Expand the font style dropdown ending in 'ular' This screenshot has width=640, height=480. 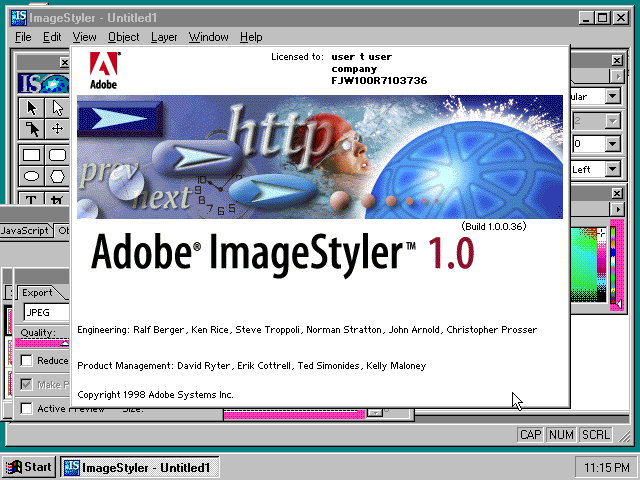coord(612,96)
